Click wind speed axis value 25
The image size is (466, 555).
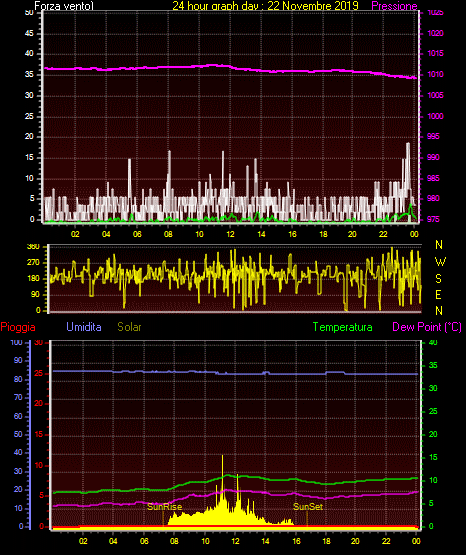click(x=29, y=116)
